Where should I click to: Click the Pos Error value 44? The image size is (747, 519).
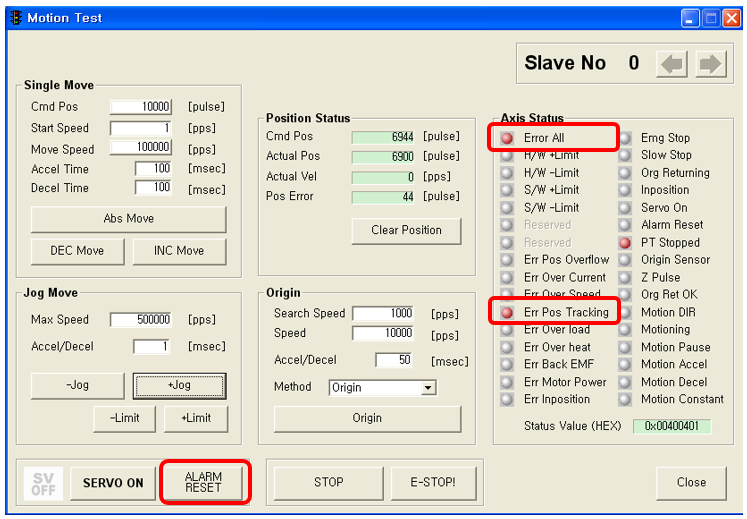click(383, 197)
